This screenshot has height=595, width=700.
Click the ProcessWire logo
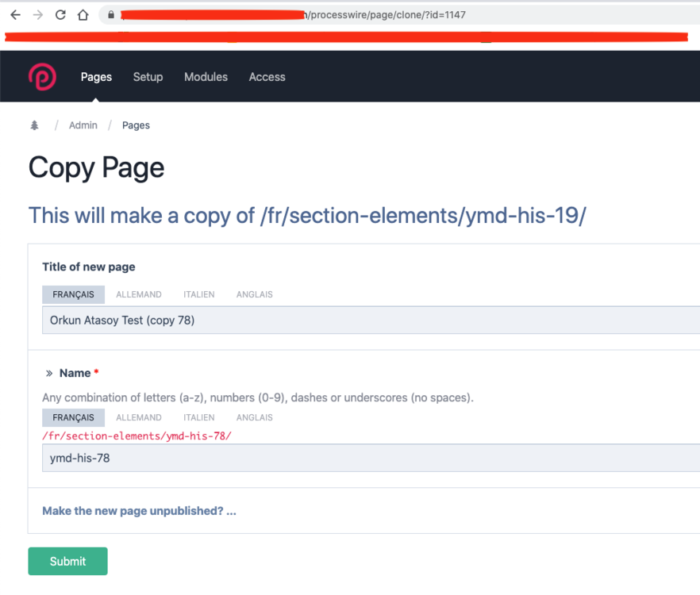click(42, 77)
